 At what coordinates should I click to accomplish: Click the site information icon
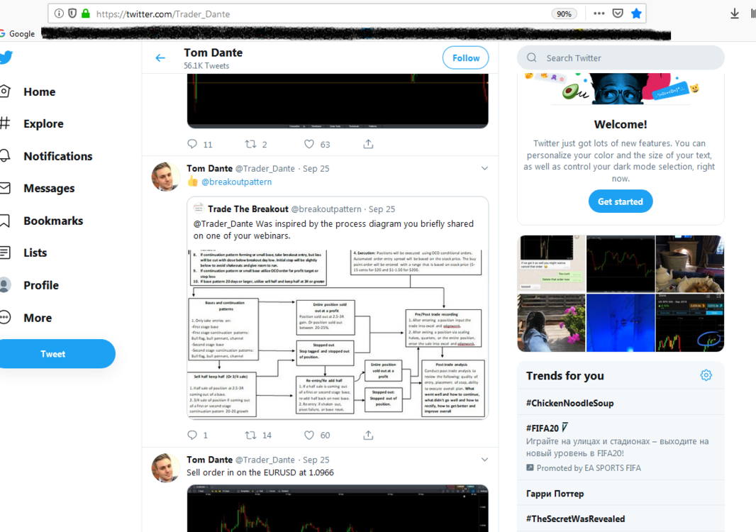click(59, 13)
